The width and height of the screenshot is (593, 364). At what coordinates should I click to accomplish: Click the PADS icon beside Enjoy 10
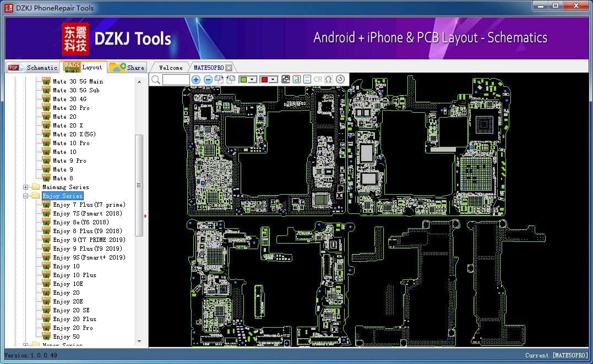[46, 266]
